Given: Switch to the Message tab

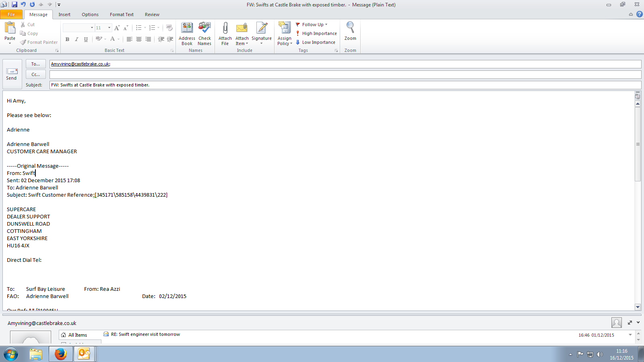Looking at the screenshot, I should [38, 14].
